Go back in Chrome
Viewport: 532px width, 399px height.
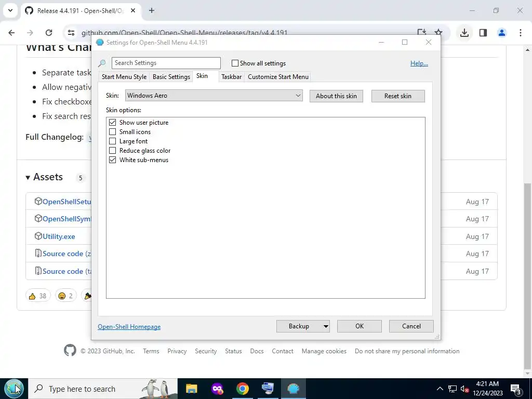click(x=11, y=33)
